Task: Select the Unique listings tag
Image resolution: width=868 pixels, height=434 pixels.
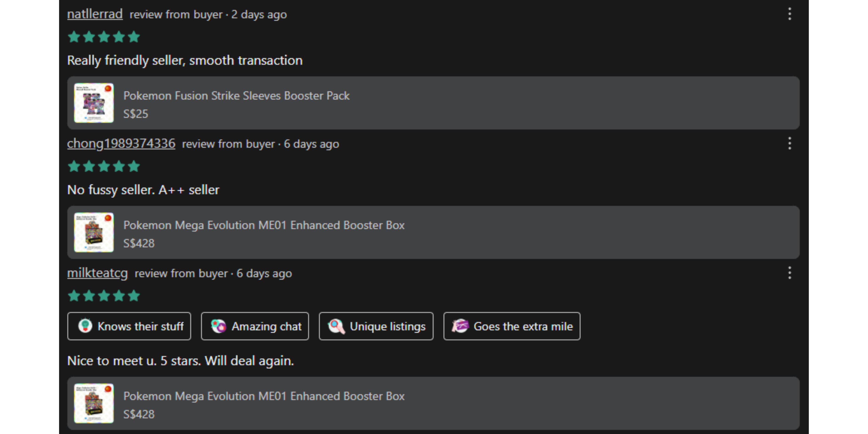Action: click(x=376, y=326)
